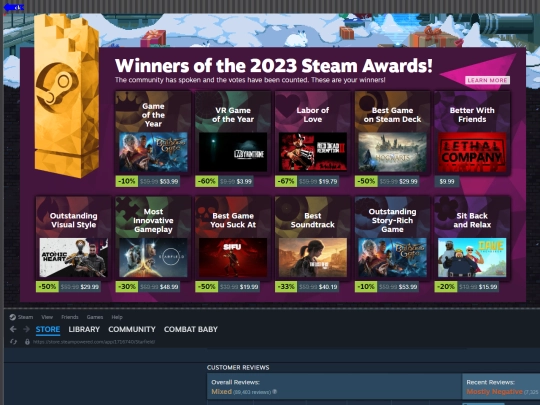540x405 pixels.
Task: Click the -33% $40.19 price tag
Action: pyautogui.click(x=307, y=287)
